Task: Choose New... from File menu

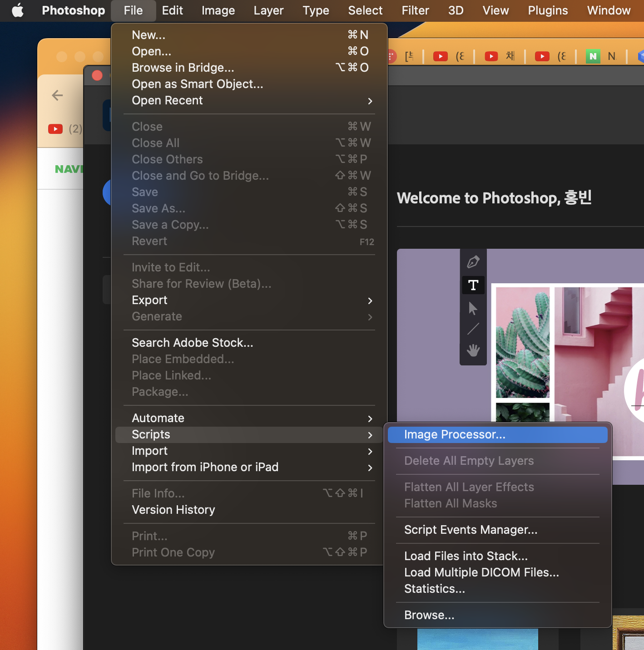Action: click(249, 35)
